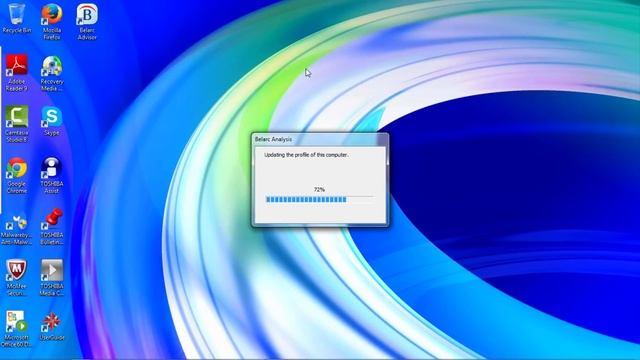The image size is (640, 360).
Task: Open the Belarc Advisor desktop shortcut
Action: click(87, 22)
